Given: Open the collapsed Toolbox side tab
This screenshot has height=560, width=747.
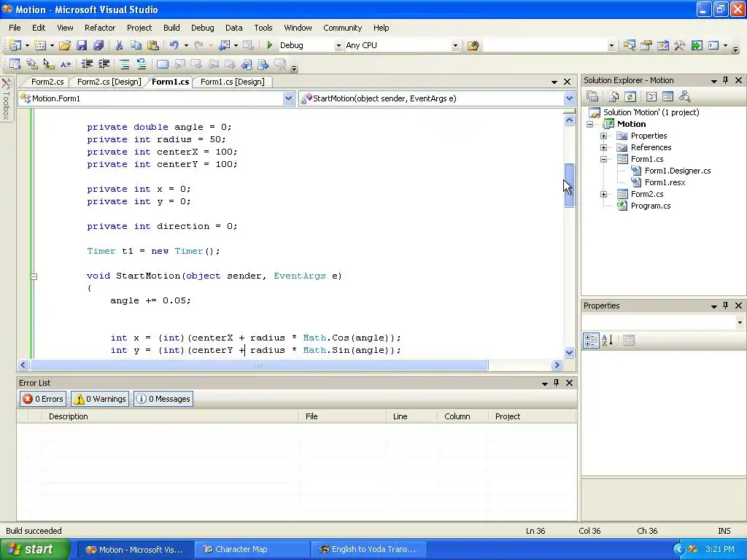Looking at the screenshot, I should tap(6, 99).
